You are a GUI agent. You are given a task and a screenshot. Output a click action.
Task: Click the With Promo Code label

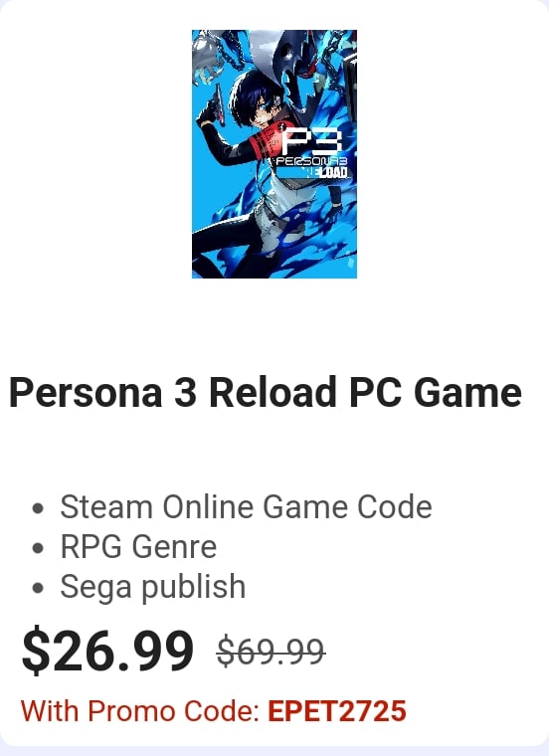click(x=140, y=710)
